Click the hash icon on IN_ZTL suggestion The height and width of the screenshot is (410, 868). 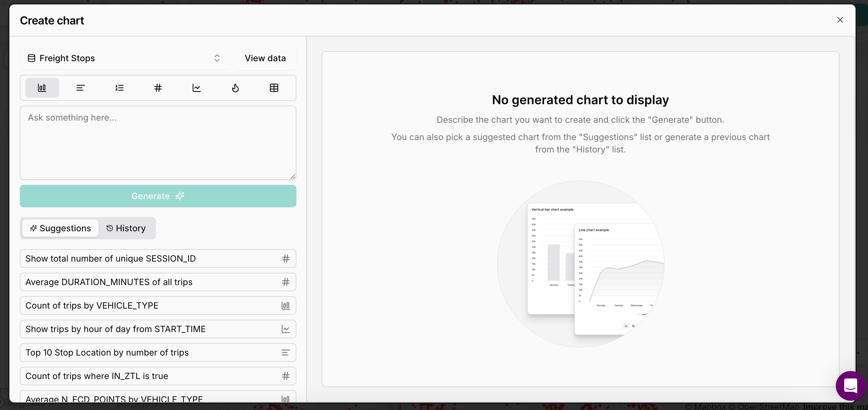tap(286, 376)
